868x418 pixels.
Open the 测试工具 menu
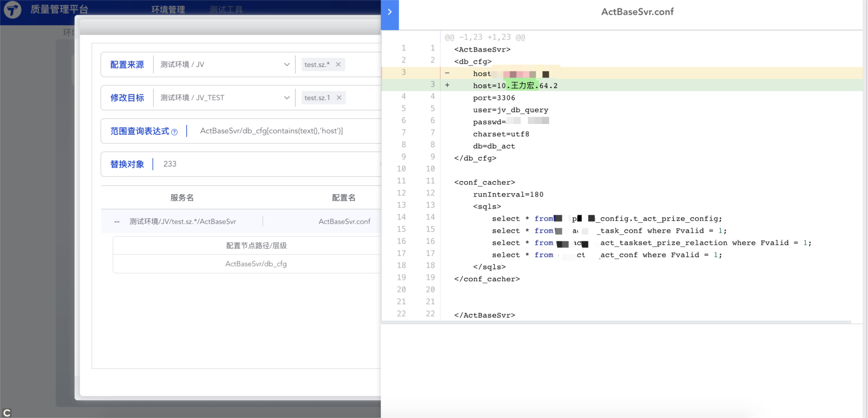coord(226,10)
